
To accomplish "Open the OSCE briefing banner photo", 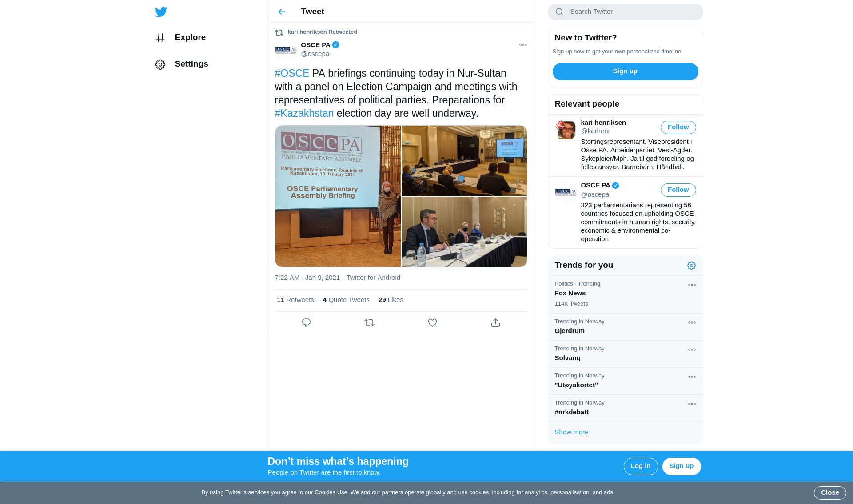I will (338, 196).
